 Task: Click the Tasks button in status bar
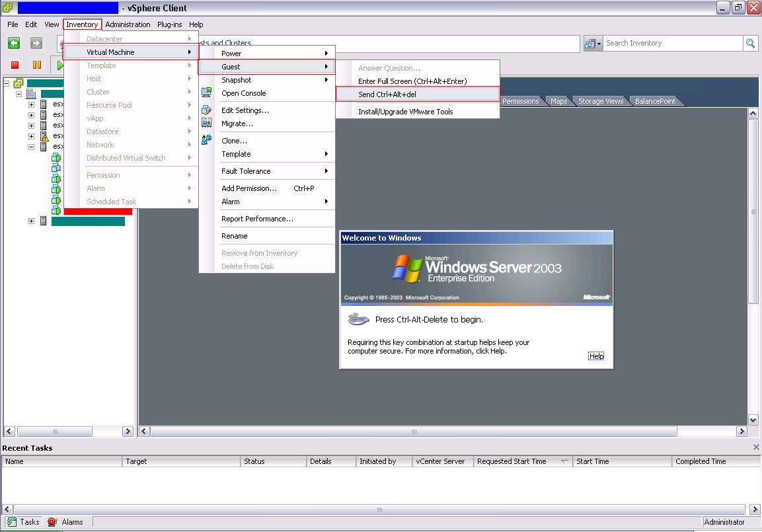pos(23,522)
